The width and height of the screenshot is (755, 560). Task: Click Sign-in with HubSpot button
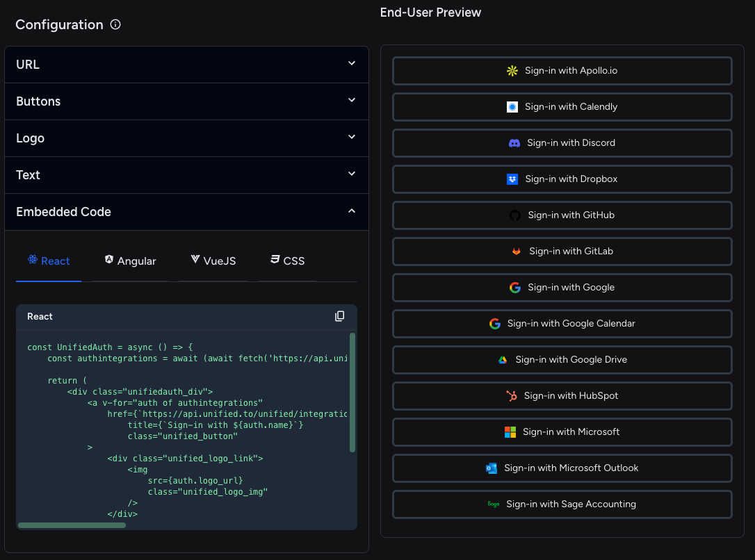562,396
